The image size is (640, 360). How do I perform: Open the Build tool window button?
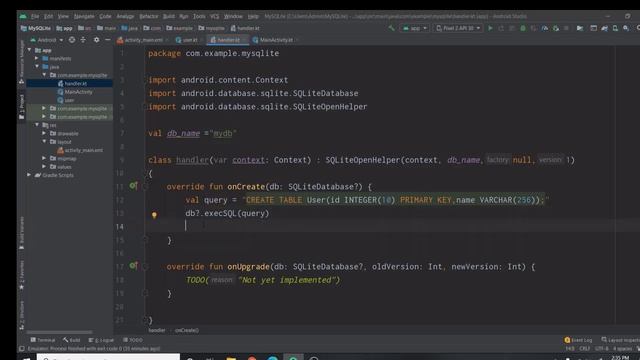pos(72,340)
